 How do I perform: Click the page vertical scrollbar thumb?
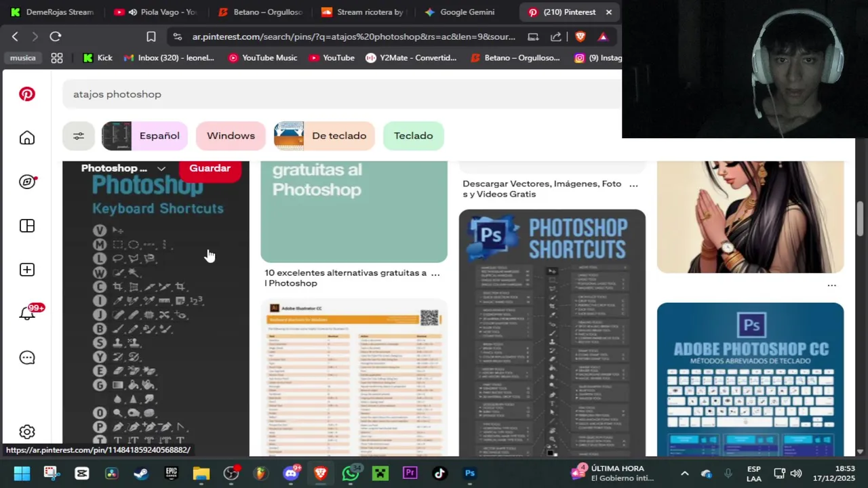(860, 219)
